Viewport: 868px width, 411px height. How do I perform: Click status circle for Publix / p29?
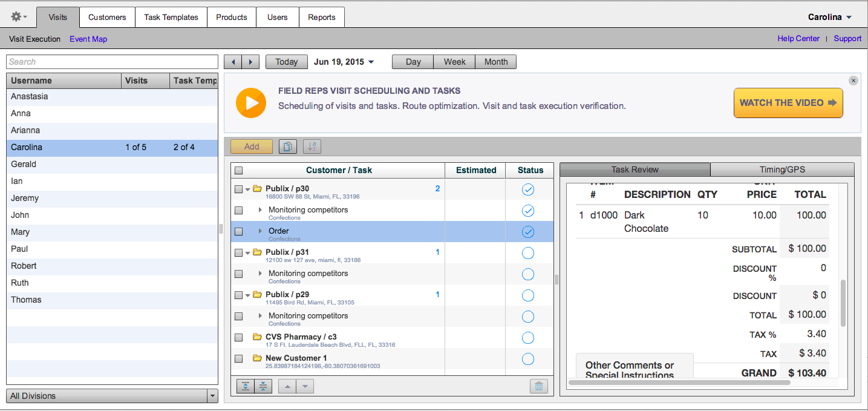pyautogui.click(x=528, y=295)
